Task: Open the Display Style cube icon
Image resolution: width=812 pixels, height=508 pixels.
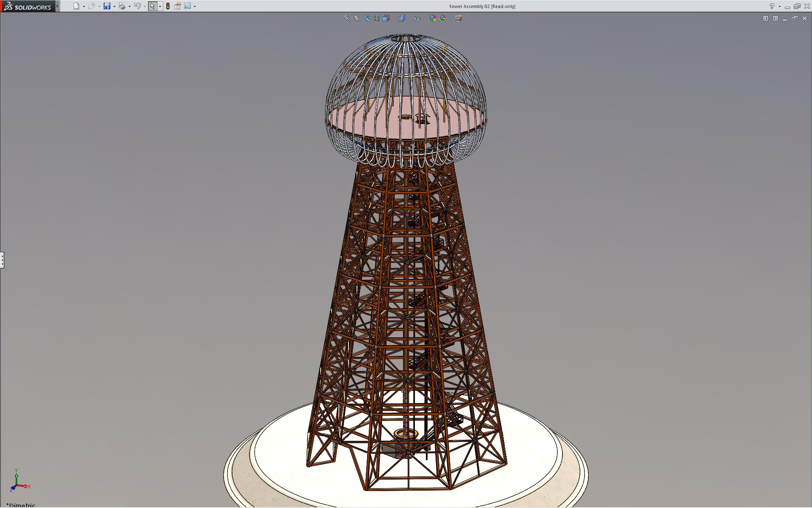Action: click(402, 18)
